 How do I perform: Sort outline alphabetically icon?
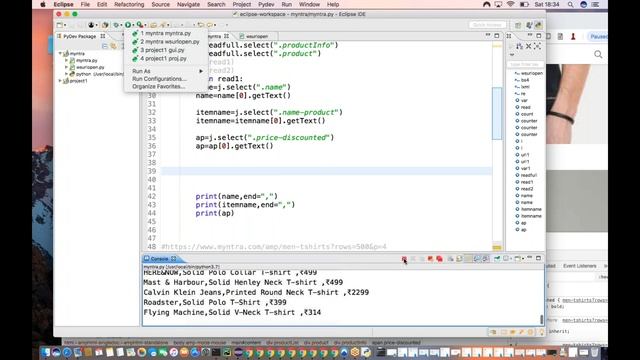519,46
